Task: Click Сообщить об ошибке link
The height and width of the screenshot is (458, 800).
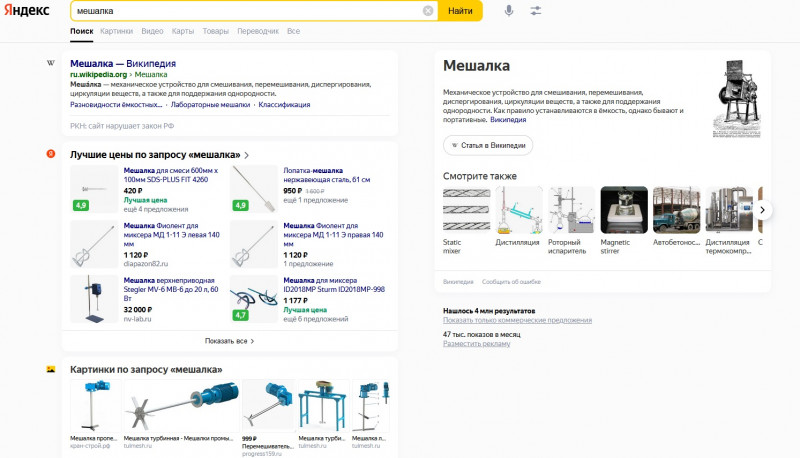Action: click(x=511, y=282)
